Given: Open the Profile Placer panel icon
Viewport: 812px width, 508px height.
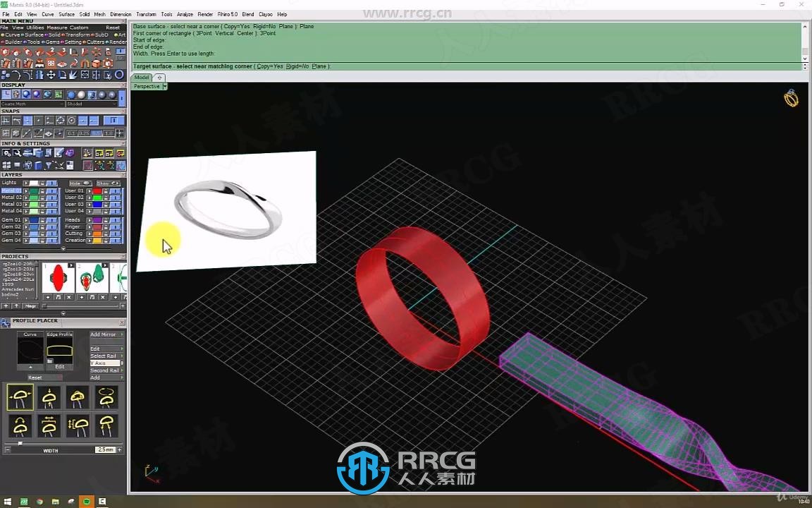Looking at the screenshot, I should click(x=4, y=323).
